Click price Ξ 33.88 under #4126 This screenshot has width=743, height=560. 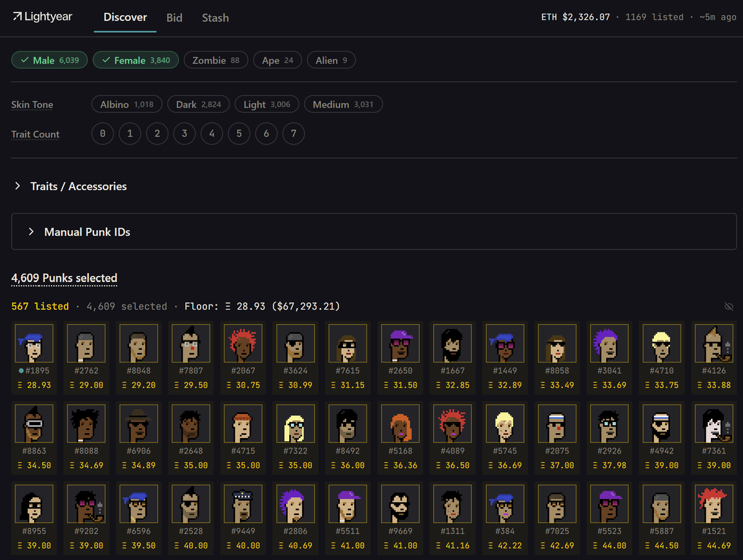click(714, 385)
